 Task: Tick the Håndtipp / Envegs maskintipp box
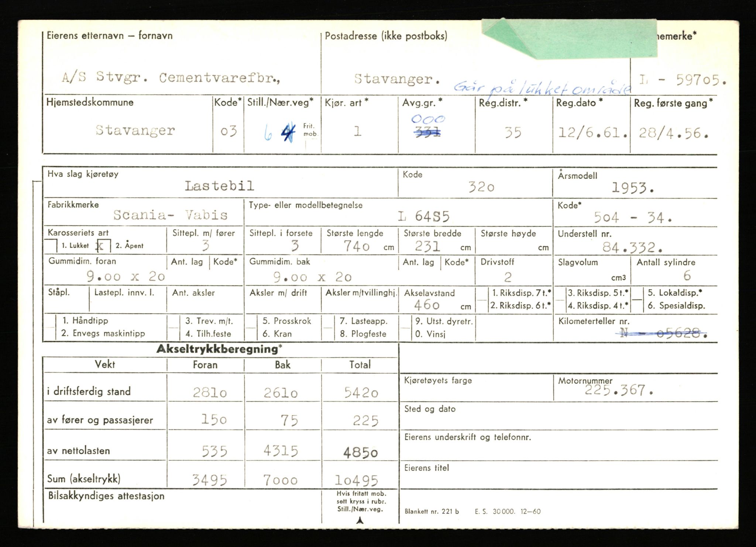pyautogui.click(x=50, y=327)
